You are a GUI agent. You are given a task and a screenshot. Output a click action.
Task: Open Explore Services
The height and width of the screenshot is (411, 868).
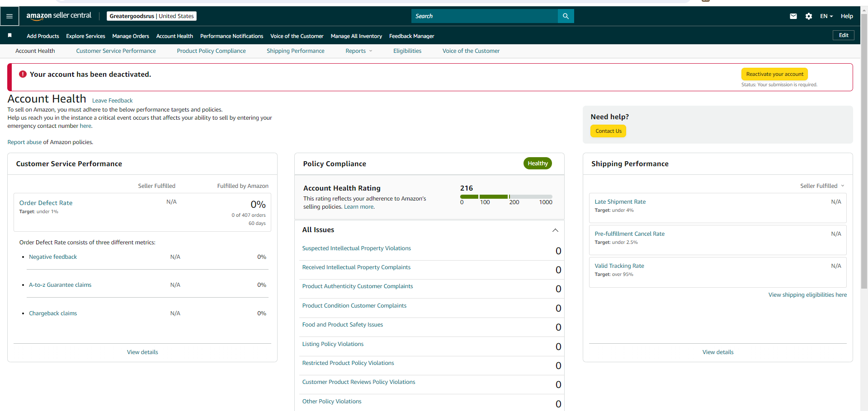(85, 36)
